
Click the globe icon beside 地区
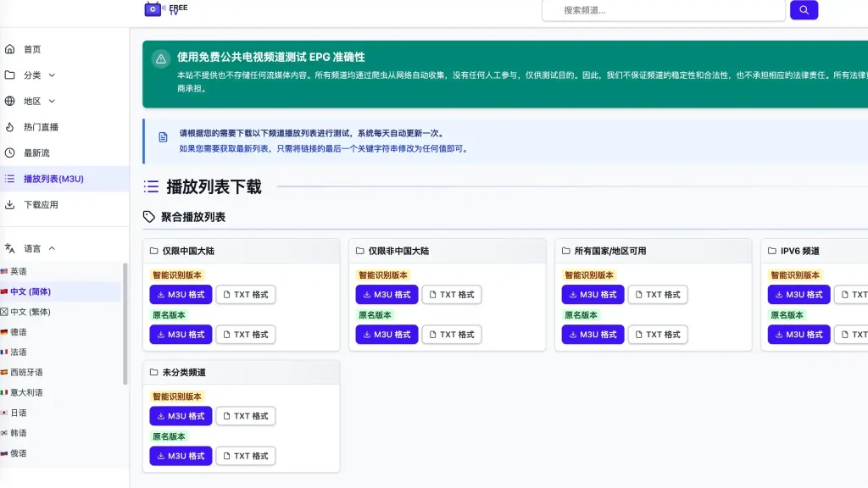pos(10,101)
